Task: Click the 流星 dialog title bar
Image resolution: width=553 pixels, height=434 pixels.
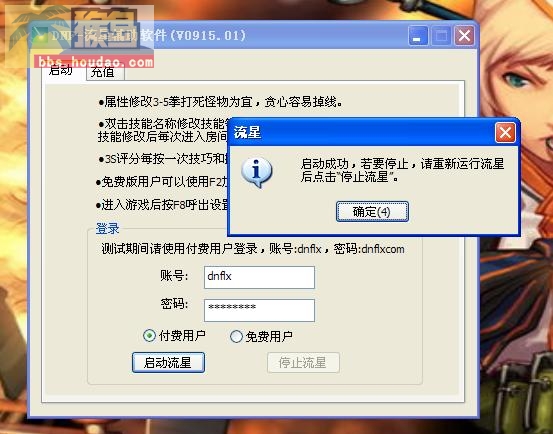Action: [360, 133]
